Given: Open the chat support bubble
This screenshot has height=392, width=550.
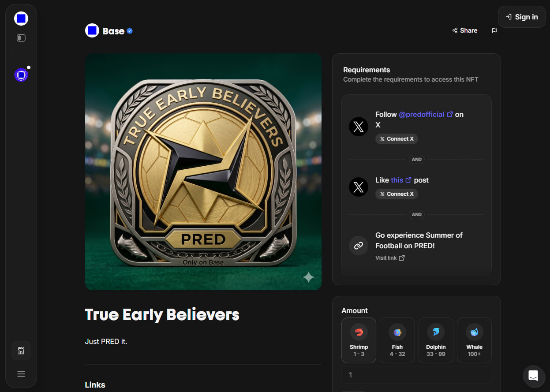Looking at the screenshot, I should (533, 376).
